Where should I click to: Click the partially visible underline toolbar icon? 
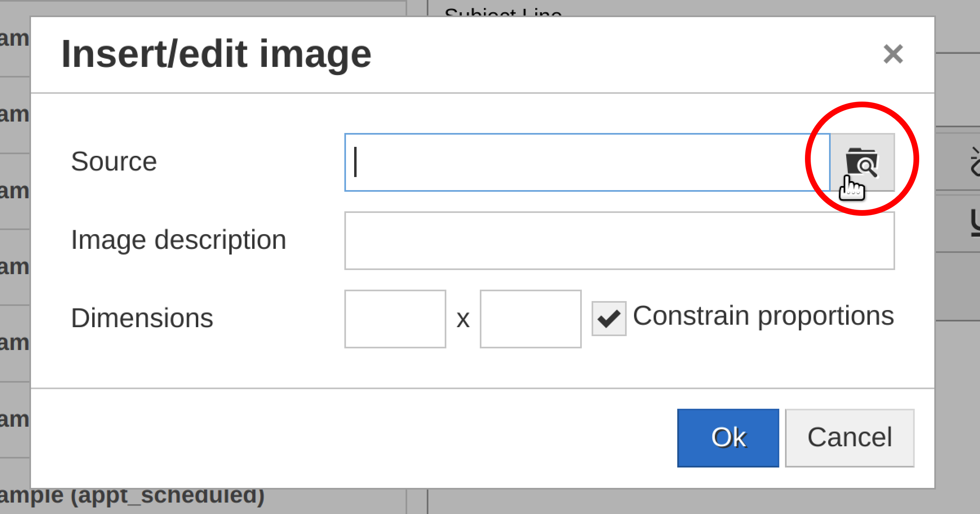[x=976, y=222]
